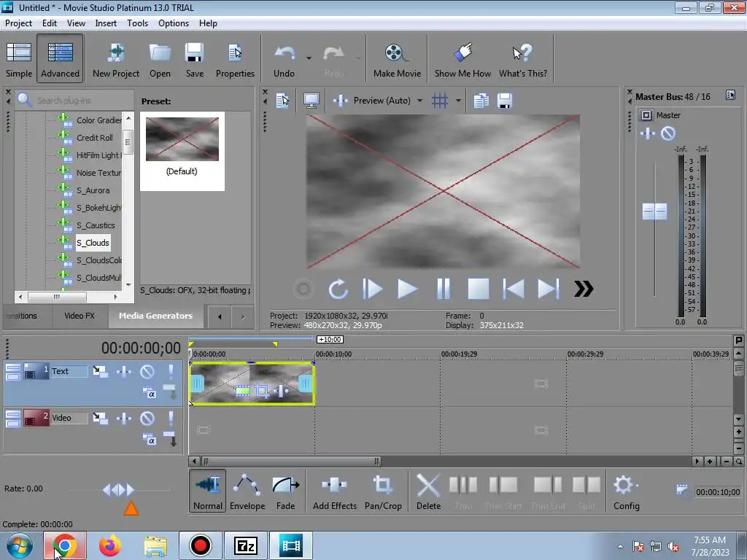The height and width of the screenshot is (560, 747).
Task: Open Config dropdown arrow
Action: [638, 486]
